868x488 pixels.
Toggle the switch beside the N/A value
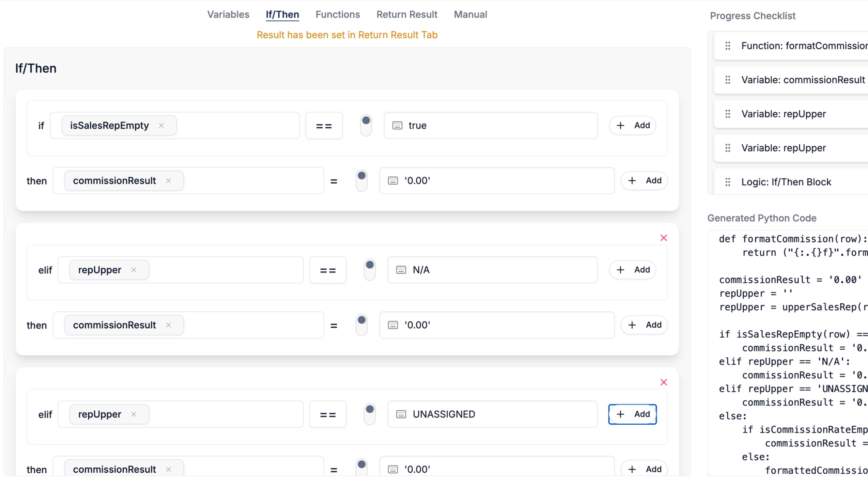point(370,269)
